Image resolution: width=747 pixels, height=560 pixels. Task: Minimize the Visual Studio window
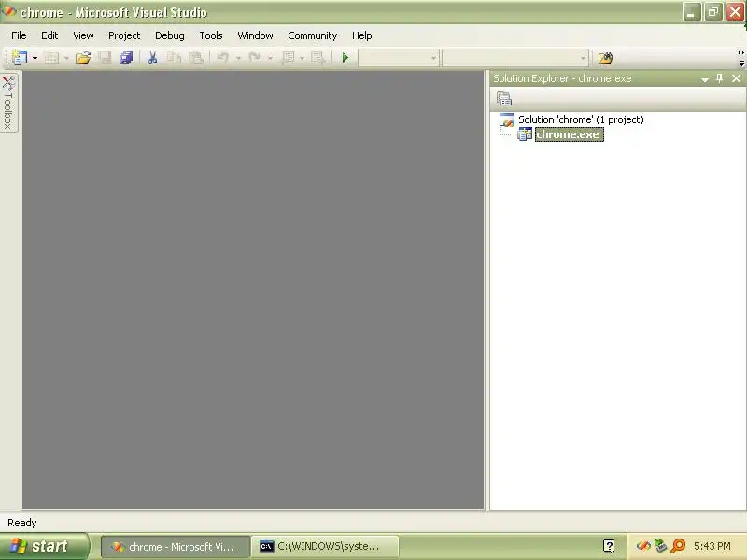point(692,12)
